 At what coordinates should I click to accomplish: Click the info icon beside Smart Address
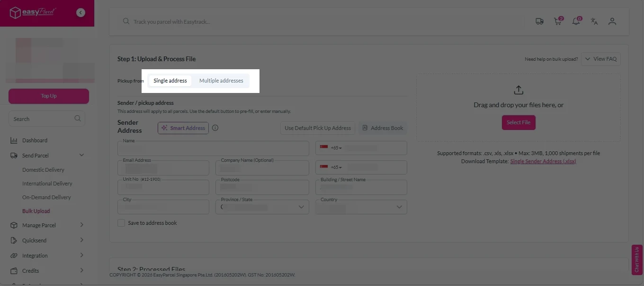coord(215,128)
